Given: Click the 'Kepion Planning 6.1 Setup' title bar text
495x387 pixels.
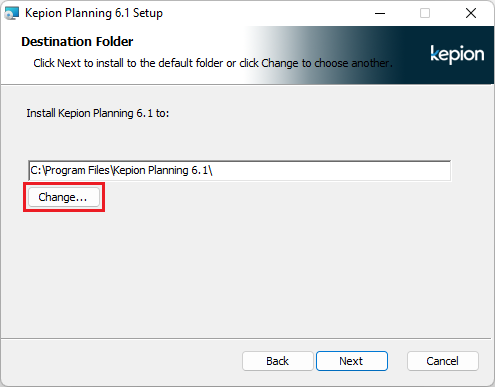Looking at the screenshot, I should (94, 13).
